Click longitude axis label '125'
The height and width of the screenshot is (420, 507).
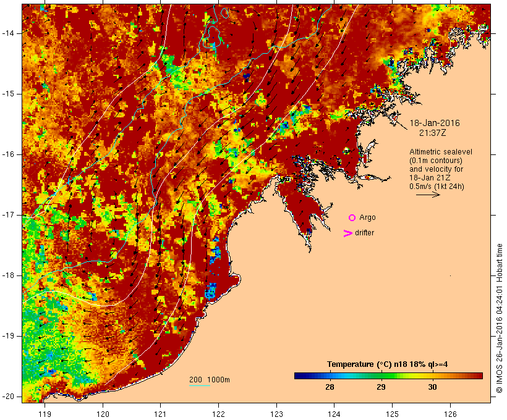[393, 414]
